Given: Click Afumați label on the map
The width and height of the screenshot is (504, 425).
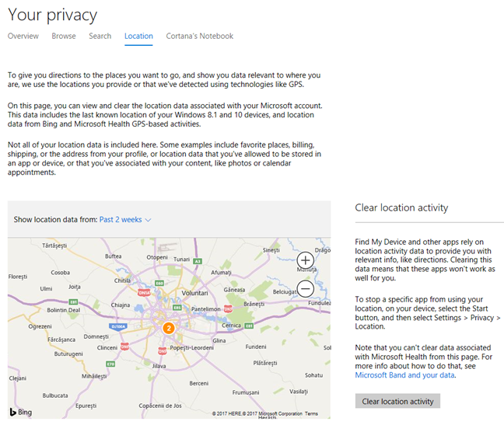Looking at the screenshot, I should tap(221, 273).
